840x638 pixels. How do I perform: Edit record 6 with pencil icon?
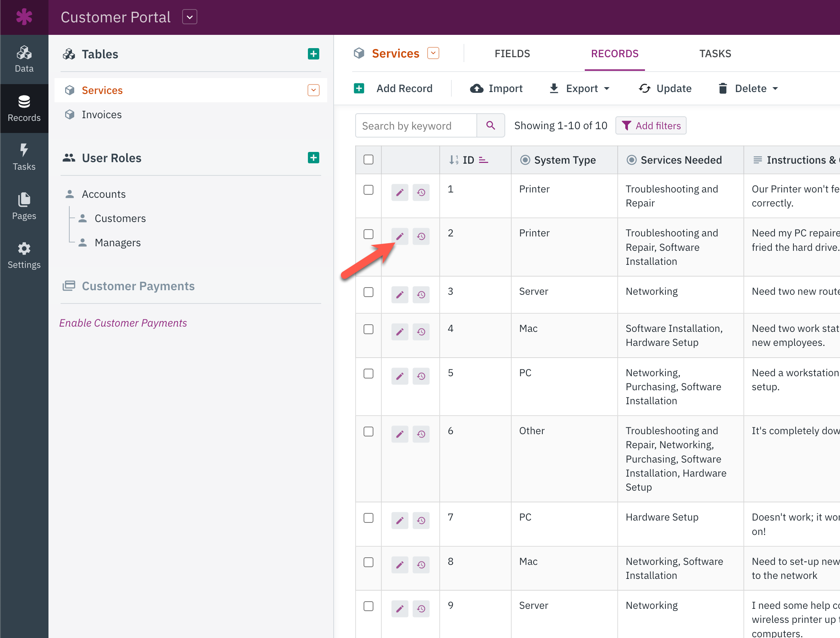click(x=400, y=434)
